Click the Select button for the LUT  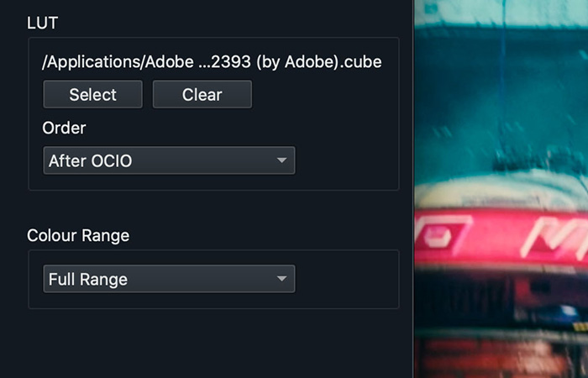92,95
